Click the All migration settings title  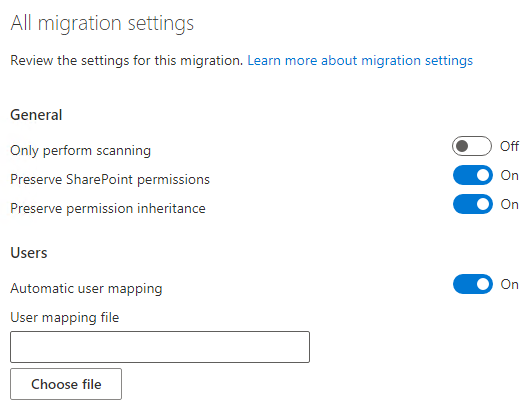pos(102,24)
